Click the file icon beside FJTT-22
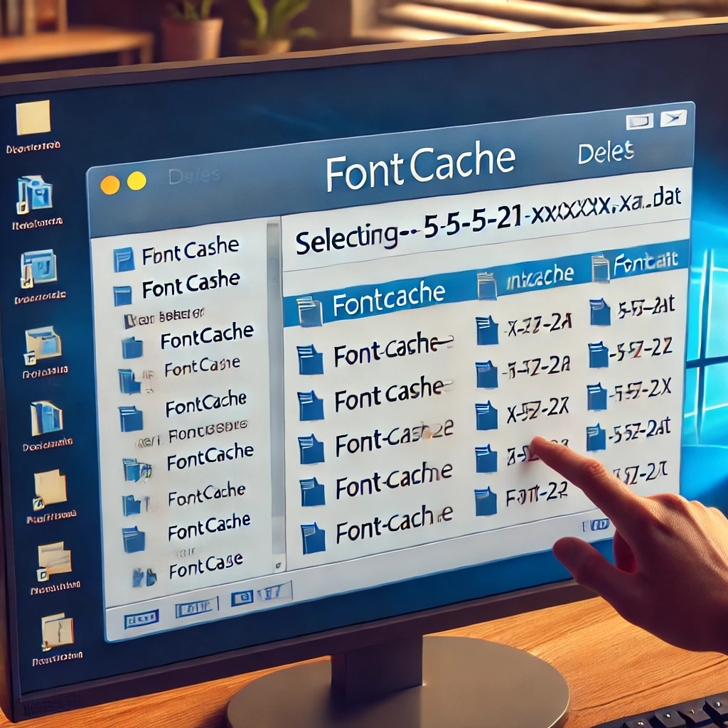Image resolution: width=728 pixels, height=728 pixels. click(x=486, y=502)
